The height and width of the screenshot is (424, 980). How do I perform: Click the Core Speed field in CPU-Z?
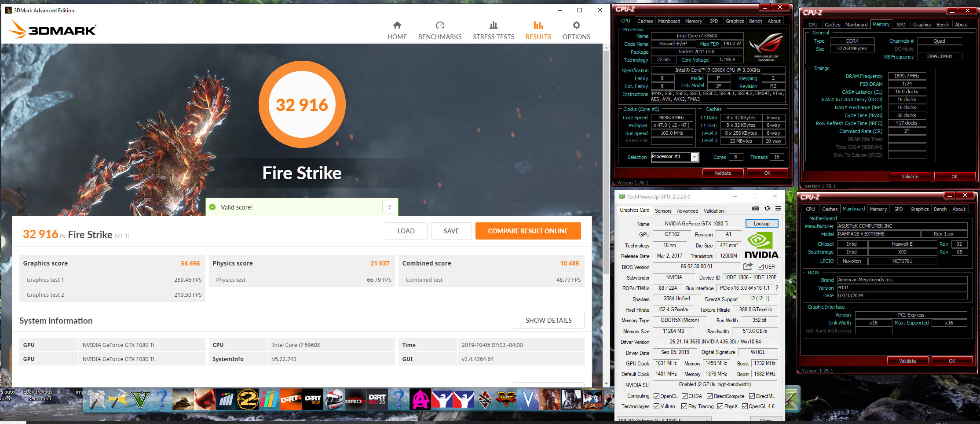[672, 118]
